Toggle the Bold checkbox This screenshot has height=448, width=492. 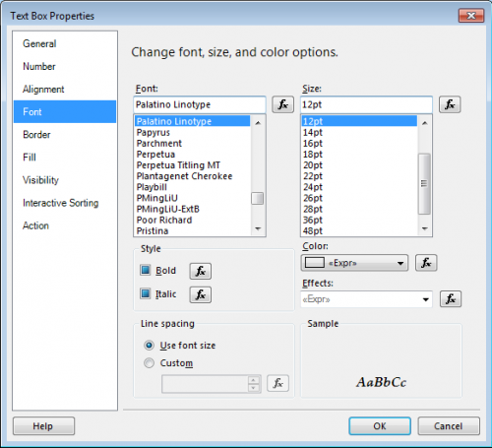(x=146, y=270)
